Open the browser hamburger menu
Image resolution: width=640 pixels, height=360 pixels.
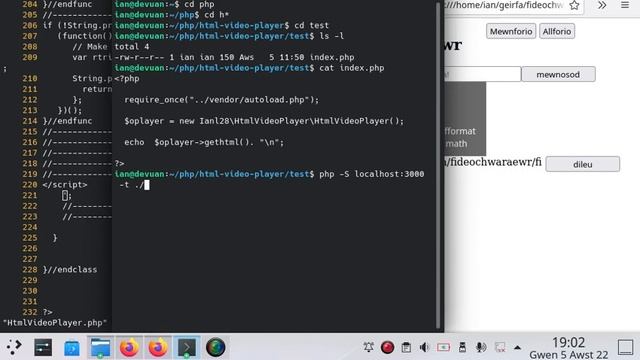(x=625, y=6)
